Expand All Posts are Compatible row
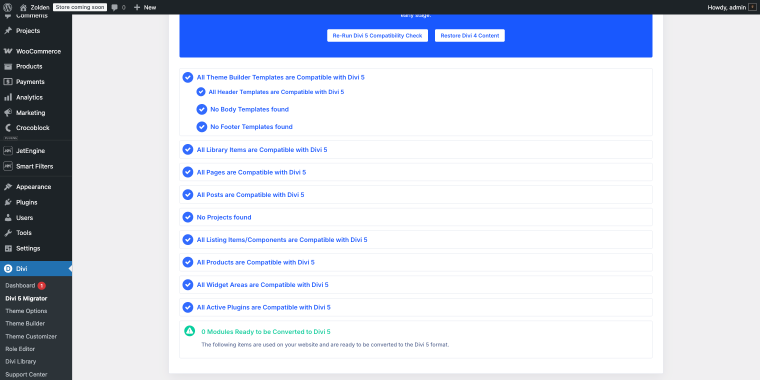 [416, 194]
